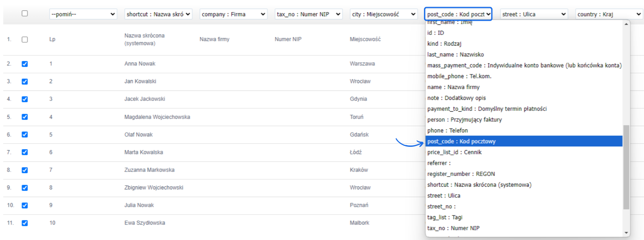Click the Malbork city cell
This screenshot has height=240, width=644.
tap(360, 223)
